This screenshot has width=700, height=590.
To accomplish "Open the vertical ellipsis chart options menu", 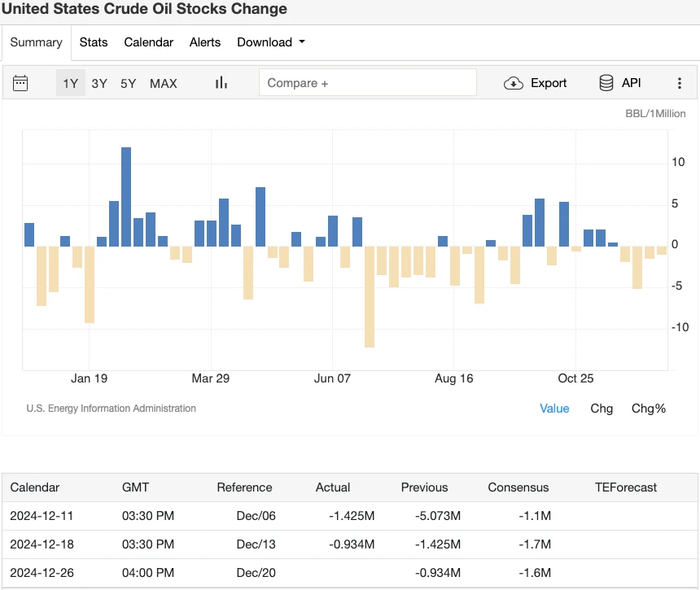I will 680,83.
